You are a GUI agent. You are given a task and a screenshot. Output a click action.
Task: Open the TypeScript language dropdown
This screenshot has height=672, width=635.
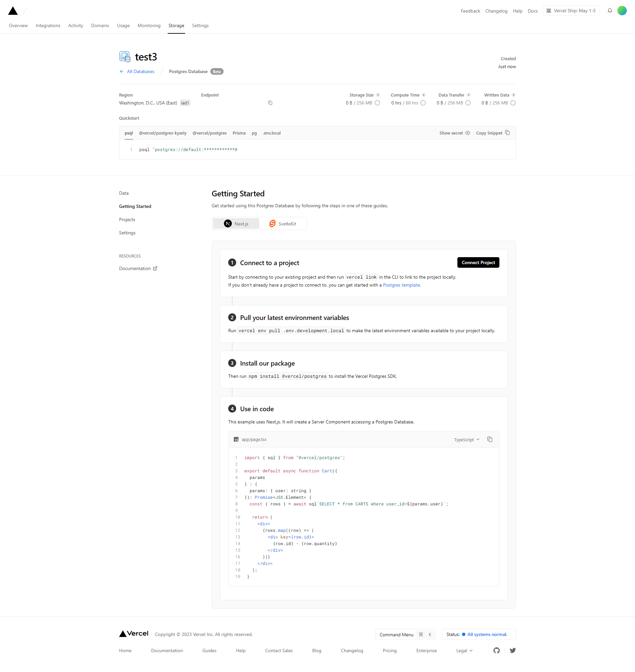point(467,440)
